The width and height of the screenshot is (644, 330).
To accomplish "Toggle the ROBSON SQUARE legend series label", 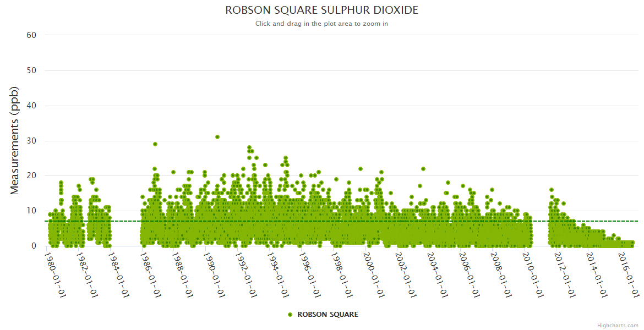I will tap(328, 315).
